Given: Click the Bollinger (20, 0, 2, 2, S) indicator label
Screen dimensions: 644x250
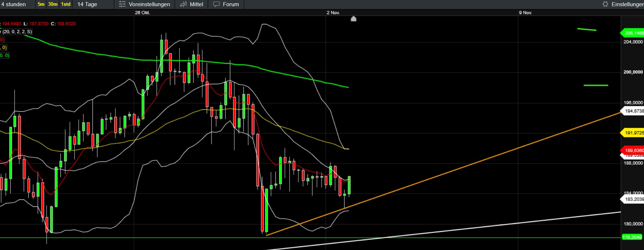Looking at the screenshot, I should pyautogui.click(x=17, y=32).
